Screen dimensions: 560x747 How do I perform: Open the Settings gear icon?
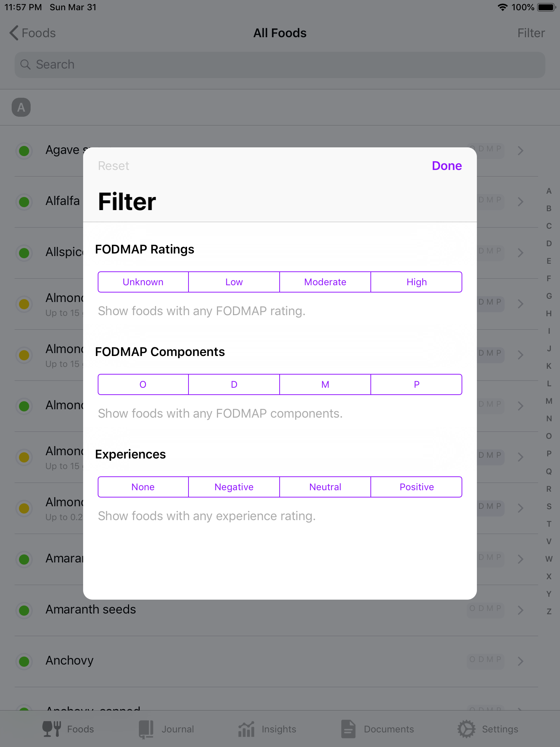466,729
